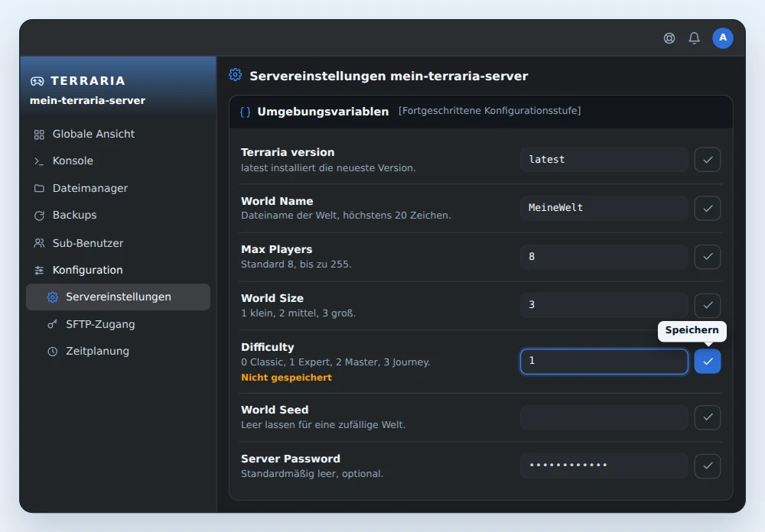Screen dimensions: 765x532
Task: Edit the World Name field MeineWelt
Action: click(604, 208)
